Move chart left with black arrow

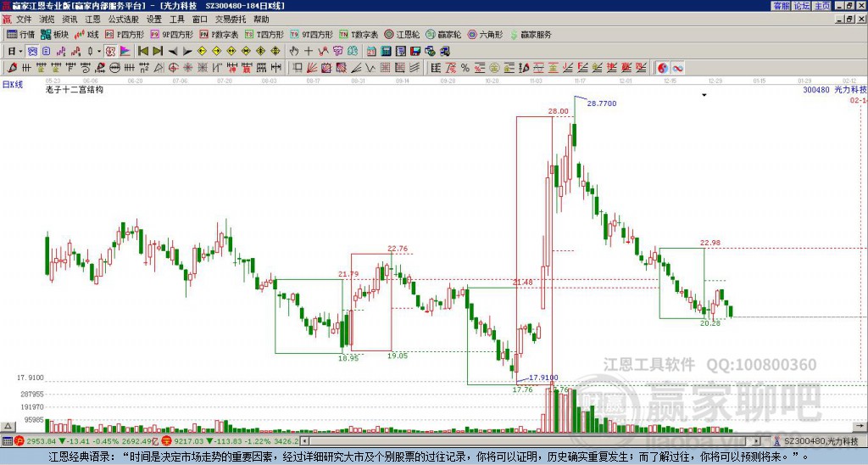pyautogui.click(x=173, y=52)
